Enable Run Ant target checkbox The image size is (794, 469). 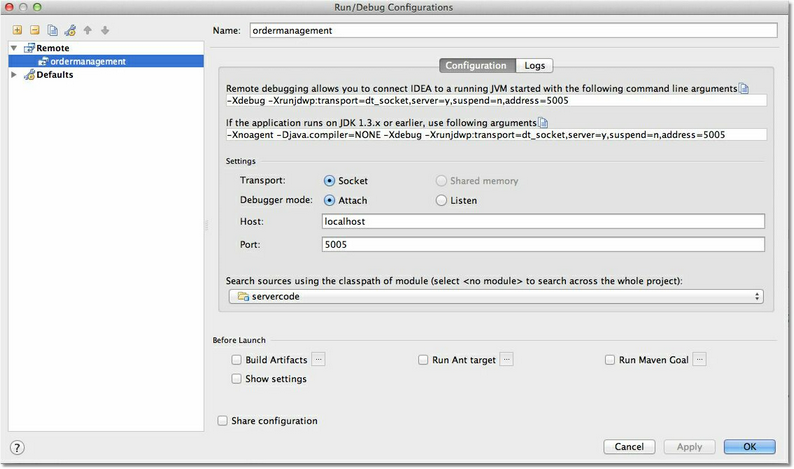(423, 360)
